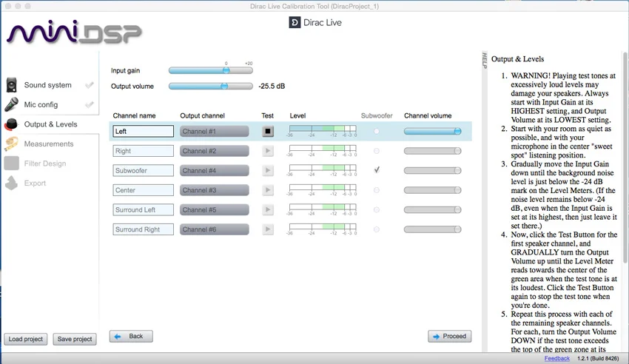
Task: Play test tone for Surround Left
Action: click(x=268, y=209)
